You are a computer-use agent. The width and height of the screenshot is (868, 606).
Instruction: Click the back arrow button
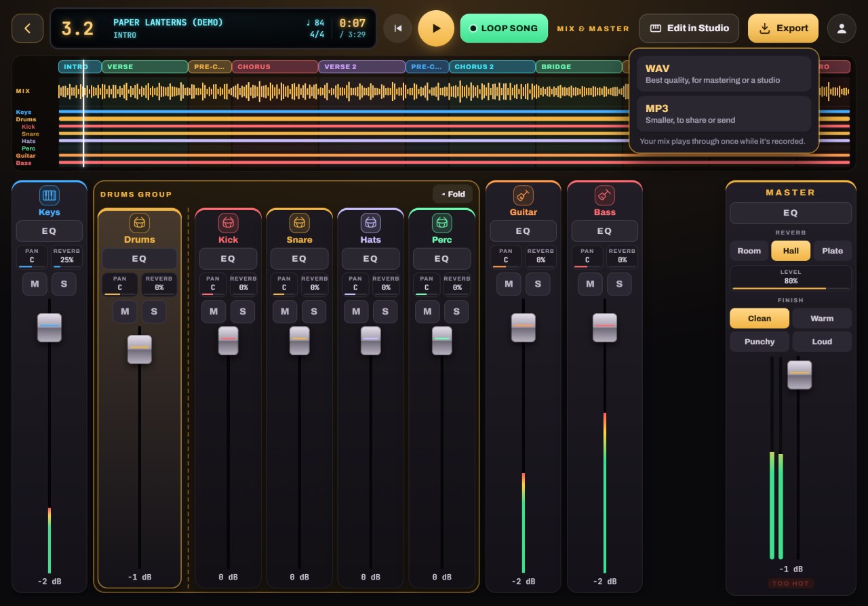(28, 28)
